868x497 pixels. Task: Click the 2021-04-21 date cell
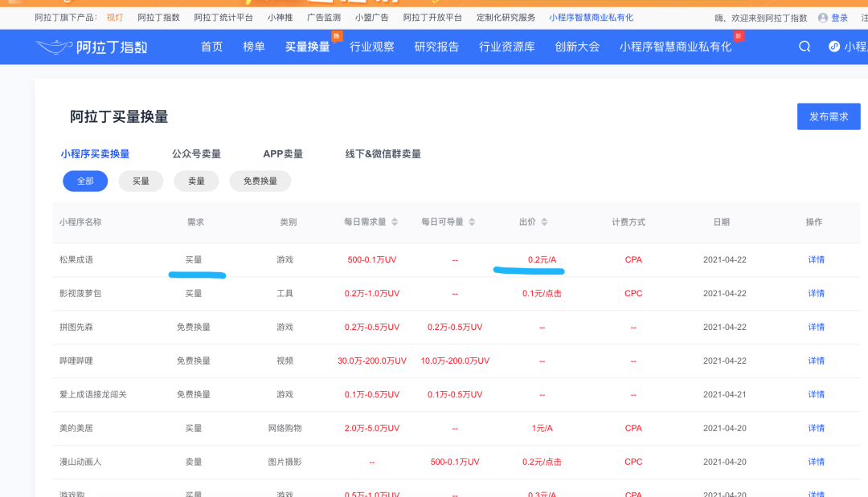725,395
